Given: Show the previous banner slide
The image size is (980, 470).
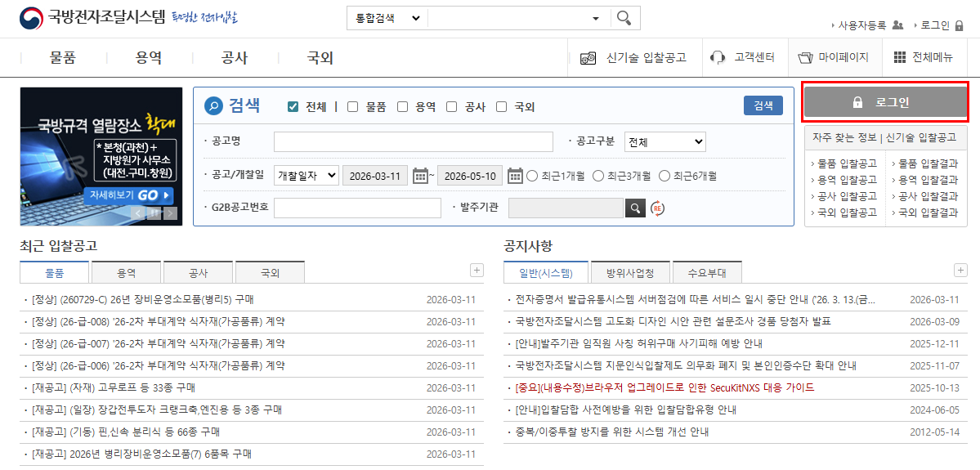Looking at the screenshot, I should (138, 213).
